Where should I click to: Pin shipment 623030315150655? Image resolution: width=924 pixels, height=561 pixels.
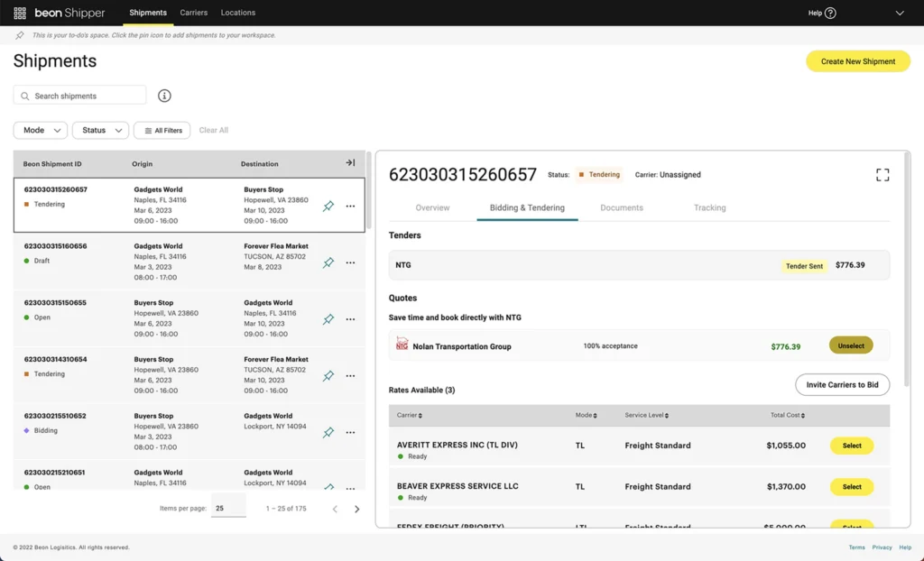[x=328, y=318]
